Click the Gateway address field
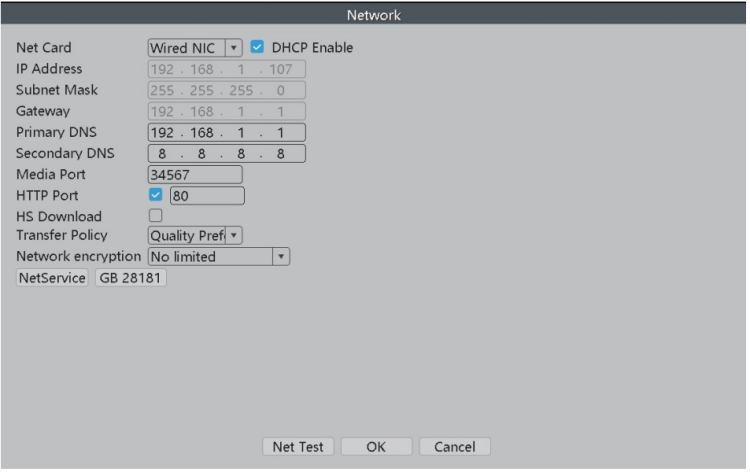Image resolution: width=750 pixels, height=472 pixels. (226, 111)
